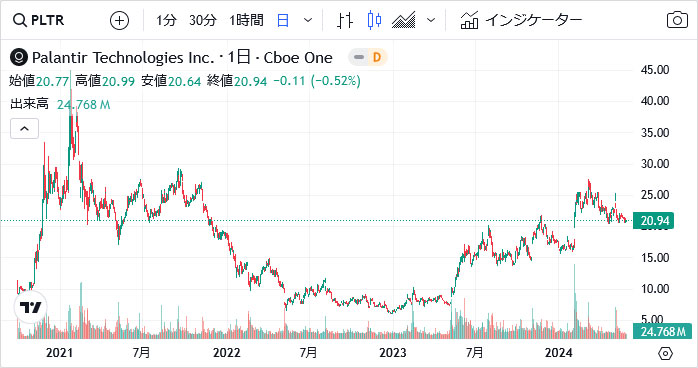Screen dimensions: 698x368
Task: Open the TradingView logo link
Action: pos(31,307)
